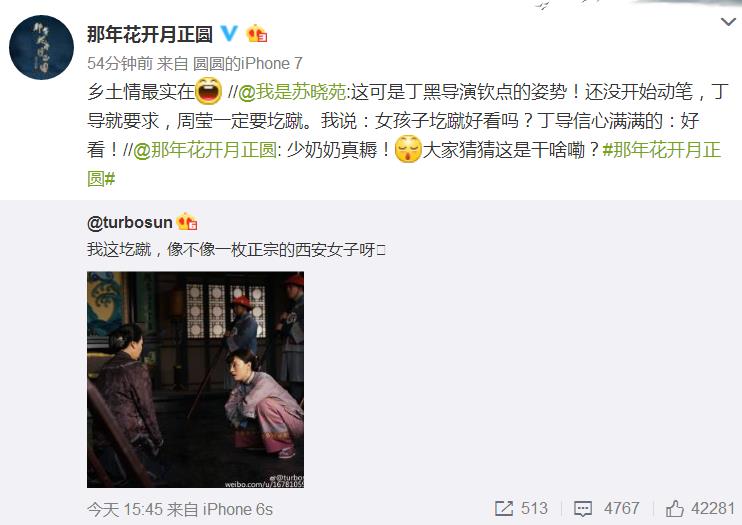The height and width of the screenshot is (525, 742).
Task: Click the 来自 iPhone 6s source link
Action: (220, 509)
